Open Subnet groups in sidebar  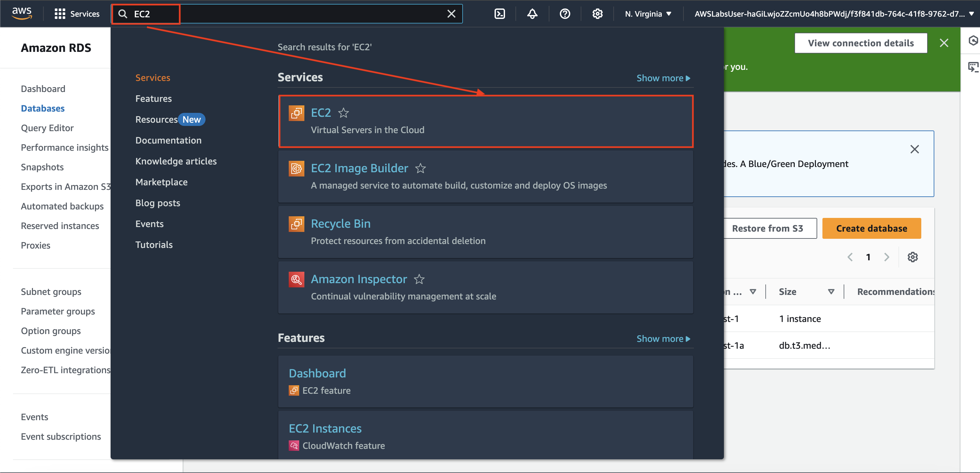[51, 292]
